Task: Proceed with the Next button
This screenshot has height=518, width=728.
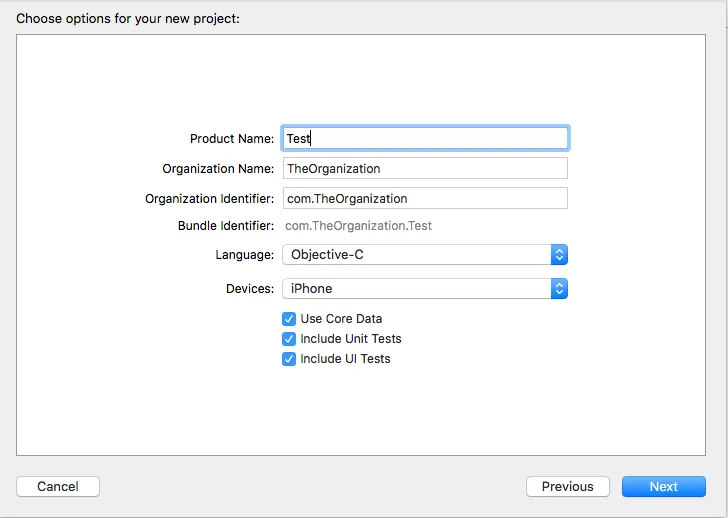Action: tap(663, 486)
